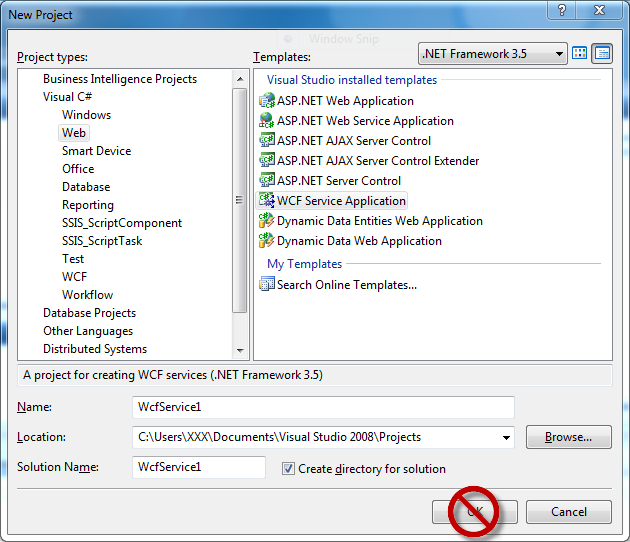630x542 pixels.
Task: Select Test project type
Action: [73, 259]
